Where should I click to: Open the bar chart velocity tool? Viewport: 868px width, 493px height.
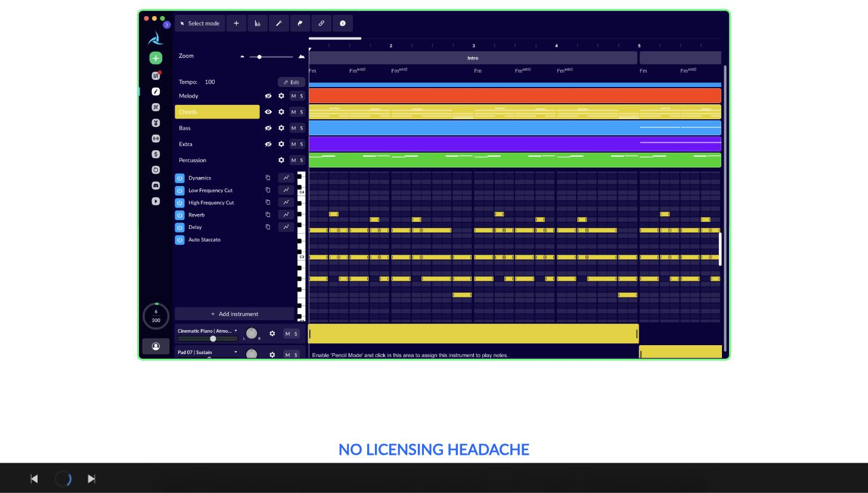coord(258,23)
